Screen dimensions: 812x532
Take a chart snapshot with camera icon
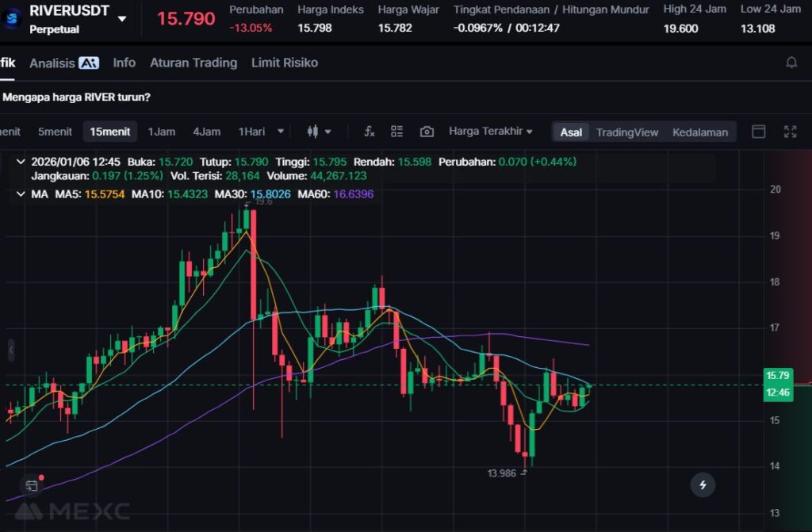pos(427,132)
